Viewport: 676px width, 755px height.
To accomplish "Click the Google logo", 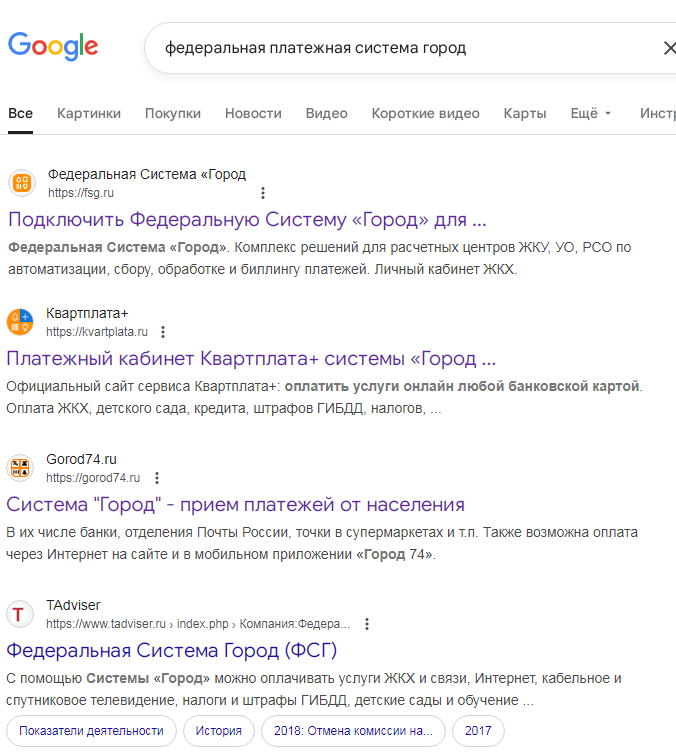I will pyautogui.click(x=53, y=46).
